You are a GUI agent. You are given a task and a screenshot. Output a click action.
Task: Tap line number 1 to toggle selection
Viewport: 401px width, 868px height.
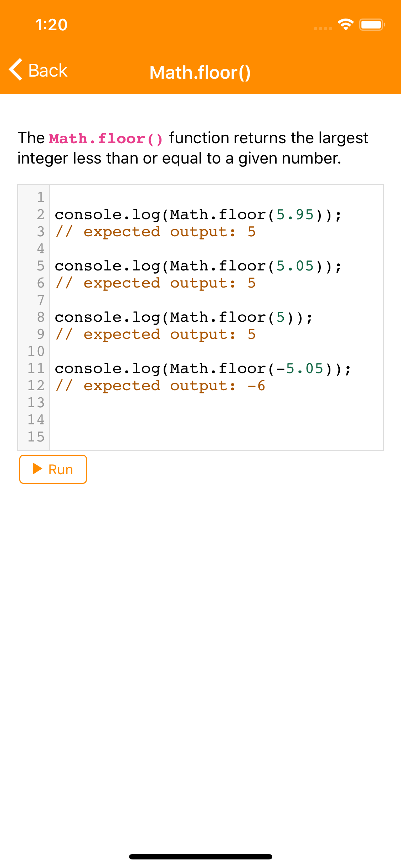tap(40, 197)
